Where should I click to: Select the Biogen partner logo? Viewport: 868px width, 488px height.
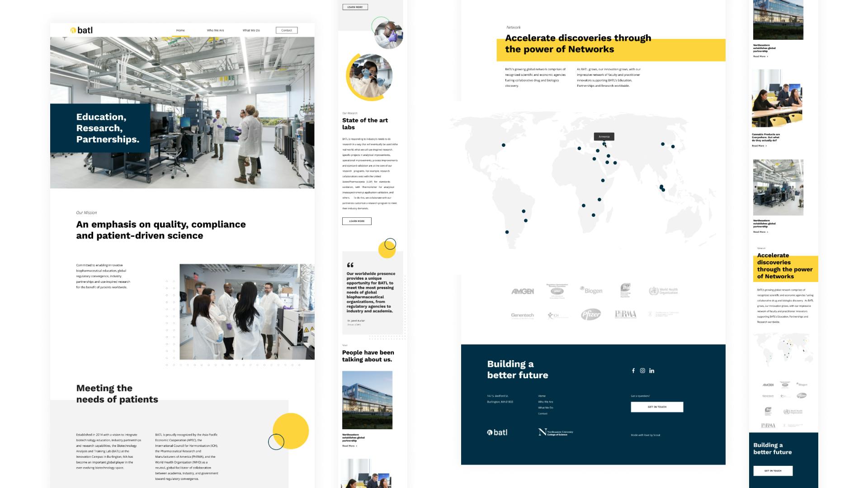click(x=591, y=291)
